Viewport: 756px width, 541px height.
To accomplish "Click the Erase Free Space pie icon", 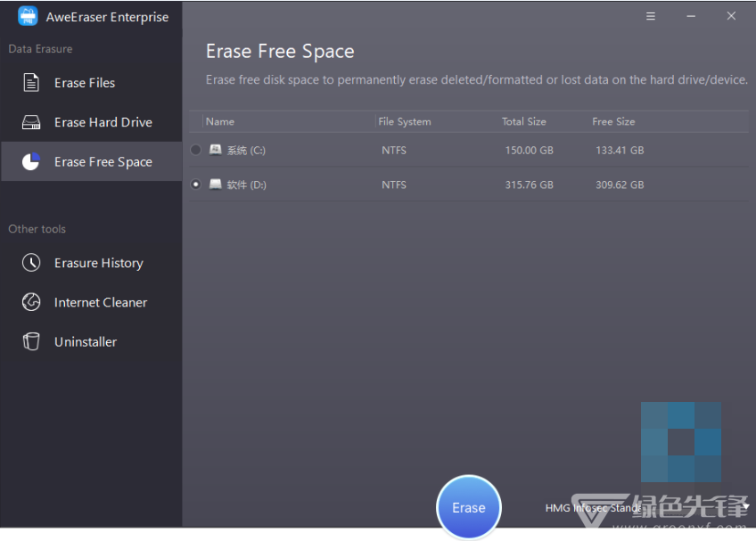I will coord(31,161).
